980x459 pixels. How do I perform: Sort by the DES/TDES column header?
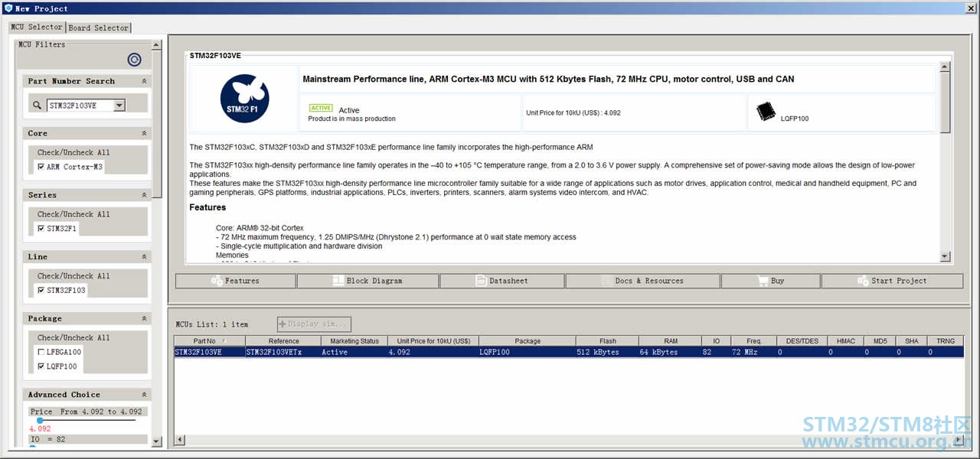[802, 341]
